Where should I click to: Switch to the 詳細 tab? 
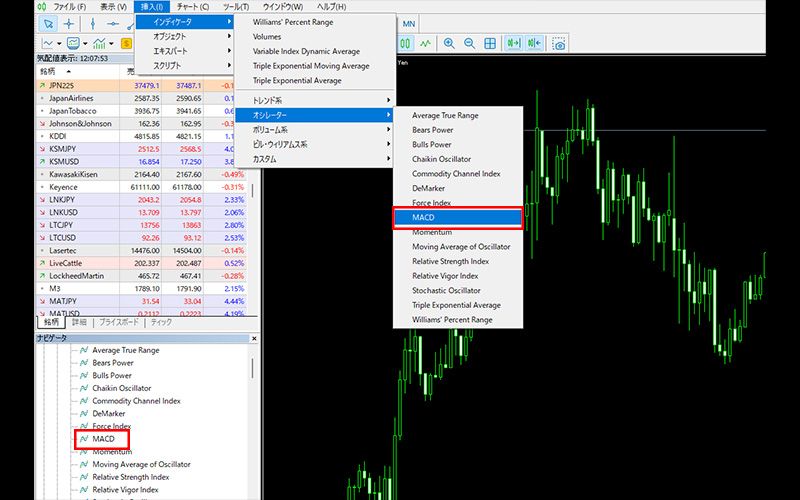[x=80, y=322]
